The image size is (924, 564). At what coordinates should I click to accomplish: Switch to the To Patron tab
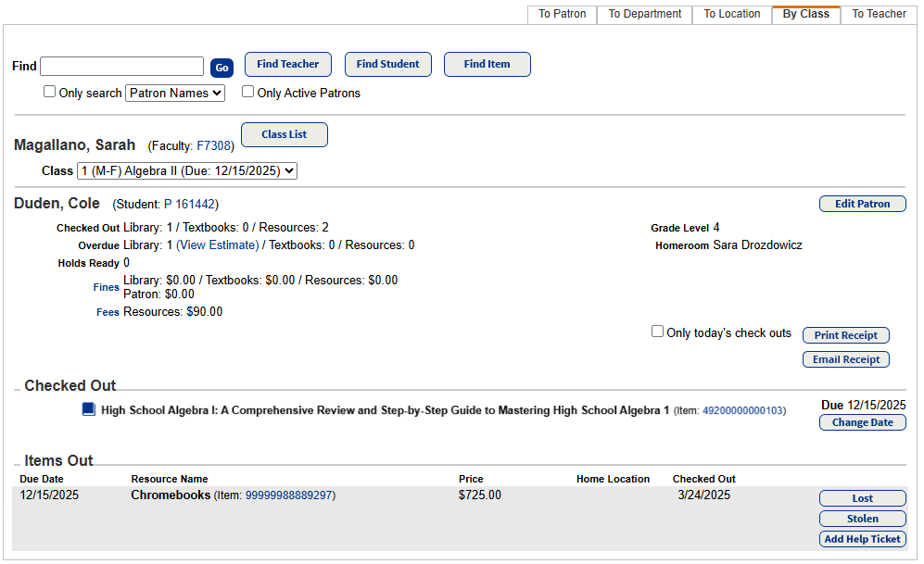click(x=562, y=14)
